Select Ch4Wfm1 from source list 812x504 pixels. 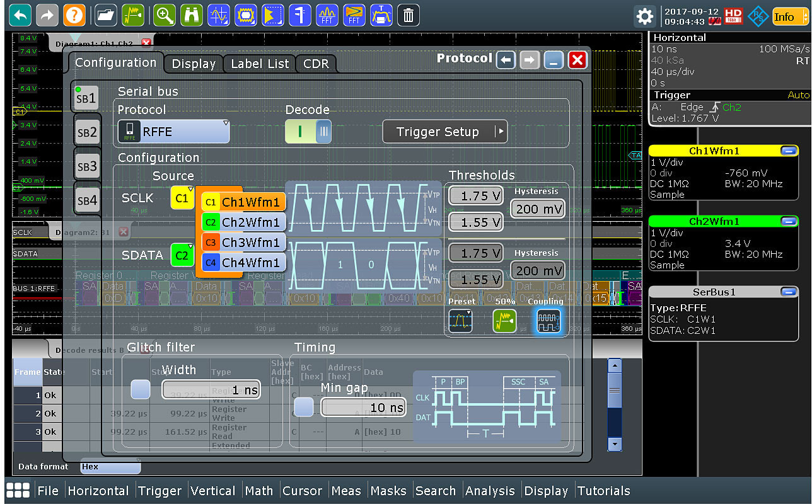pos(243,262)
